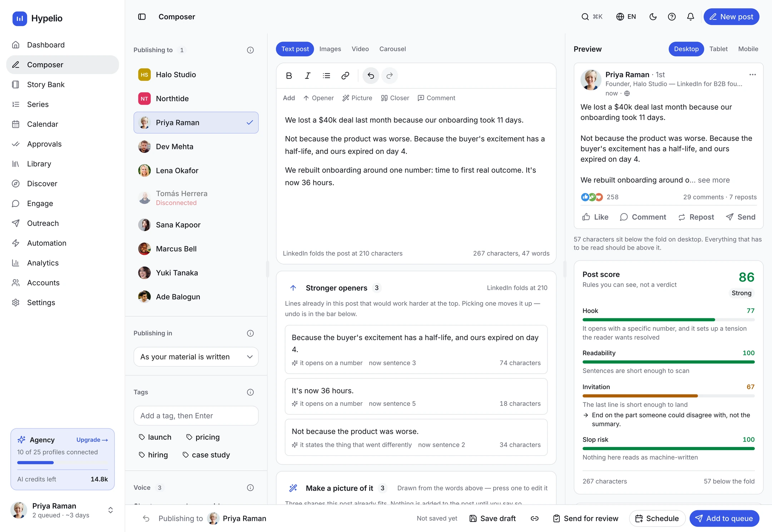Pick the 'It's now 36 hours.' opener card
Image resolution: width=772 pixels, height=532 pixels.
click(x=416, y=396)
